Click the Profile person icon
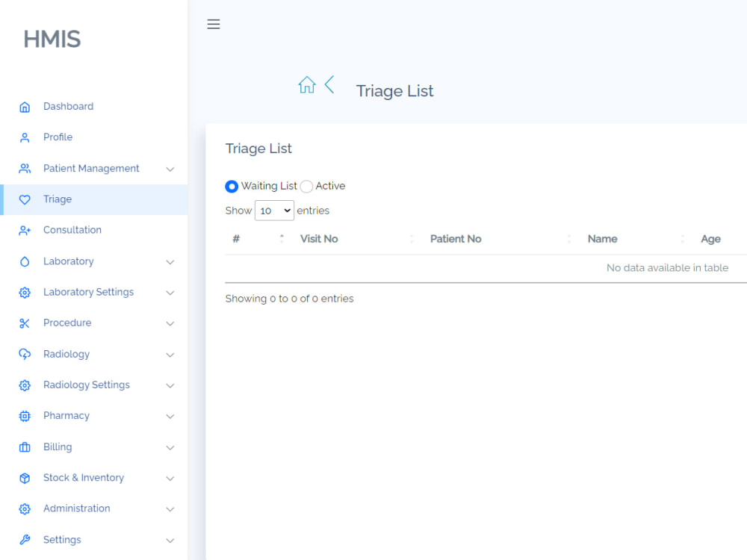This screenshot has height=560, width=747. pos(25,137)
